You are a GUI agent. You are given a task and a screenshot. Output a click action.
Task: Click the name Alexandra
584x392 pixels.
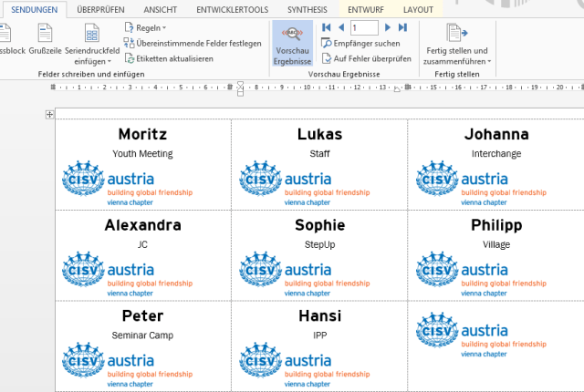click(x=143, y=225)
